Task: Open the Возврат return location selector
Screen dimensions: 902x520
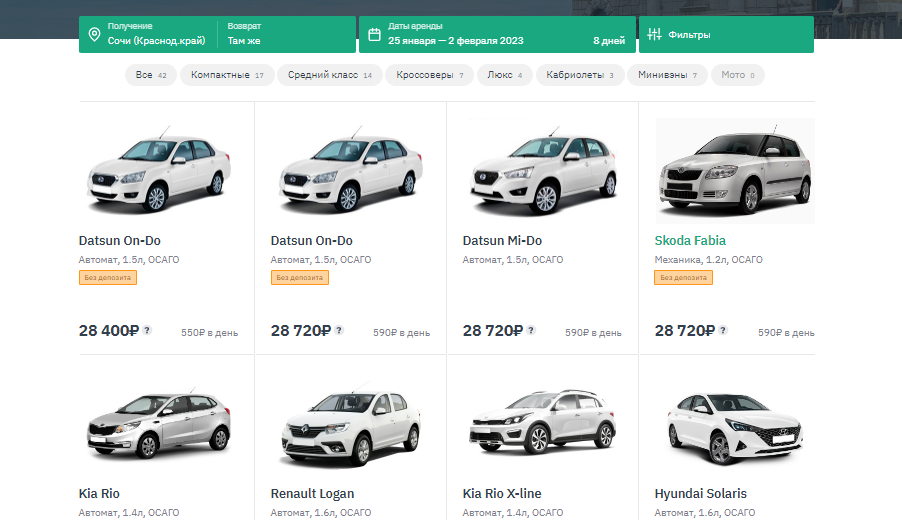Action: tap(285, 34)
